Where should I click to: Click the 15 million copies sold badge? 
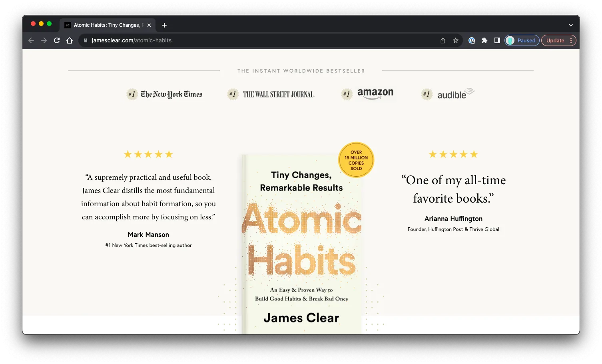pos(356,160)
